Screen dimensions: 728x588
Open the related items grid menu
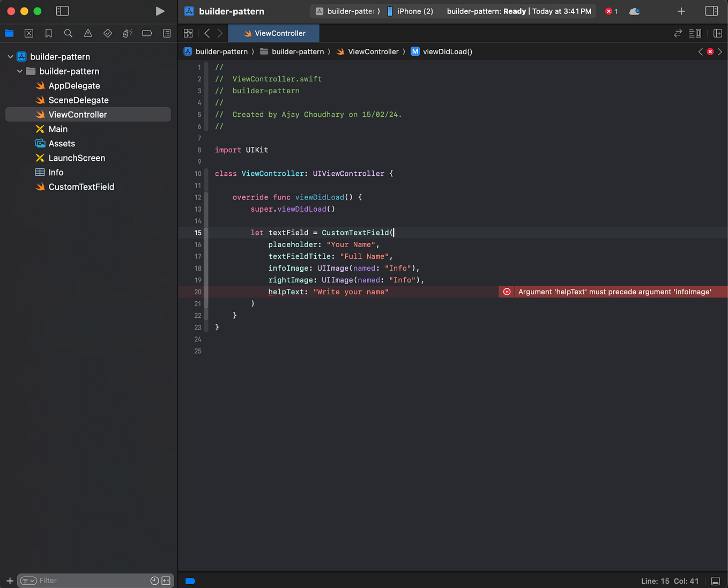(188, 33)
